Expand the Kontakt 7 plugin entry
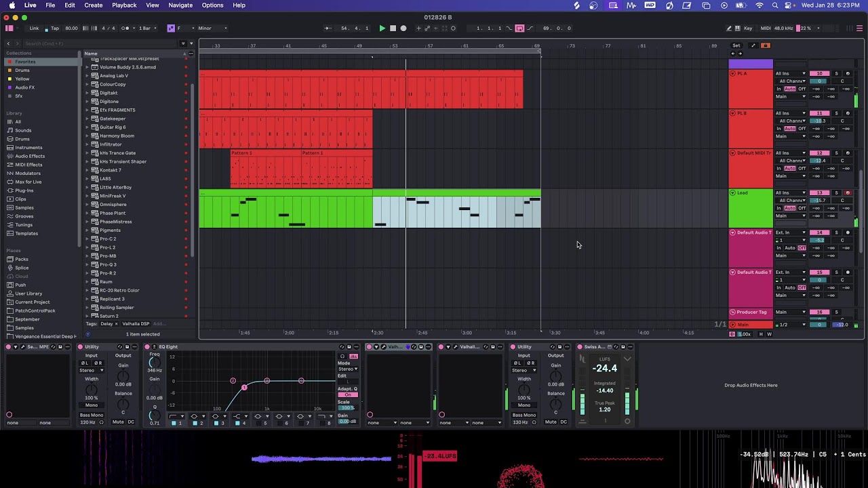The width and height of the screenshot is (868, 488). click(87, 170)
